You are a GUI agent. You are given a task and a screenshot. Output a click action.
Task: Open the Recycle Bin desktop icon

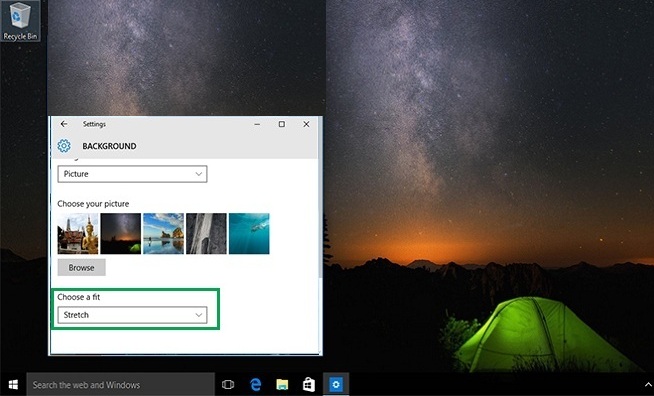pyautogui.click(x=20, y=21)
